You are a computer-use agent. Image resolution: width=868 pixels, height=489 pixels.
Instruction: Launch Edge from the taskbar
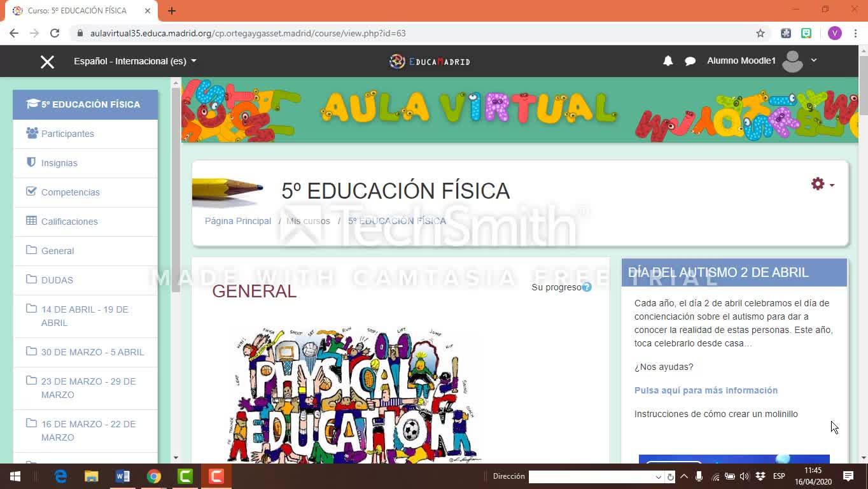[x=60, y=476]
